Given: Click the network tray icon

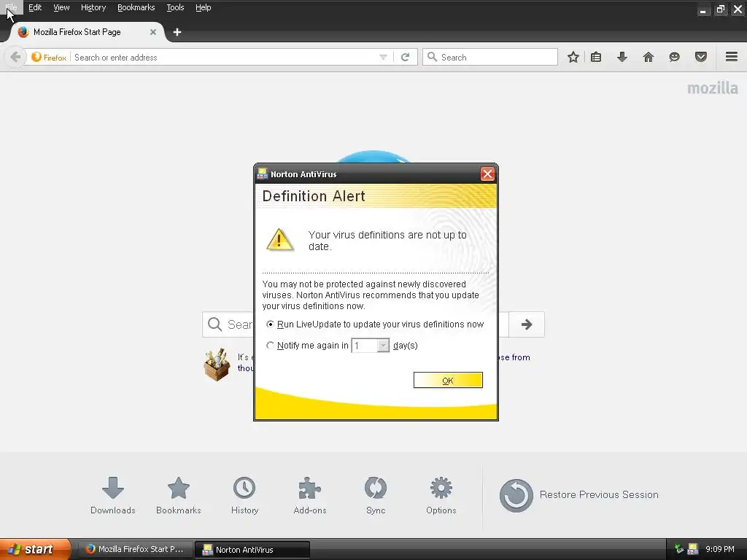Looking at the screenshot, I should [679, 548].
